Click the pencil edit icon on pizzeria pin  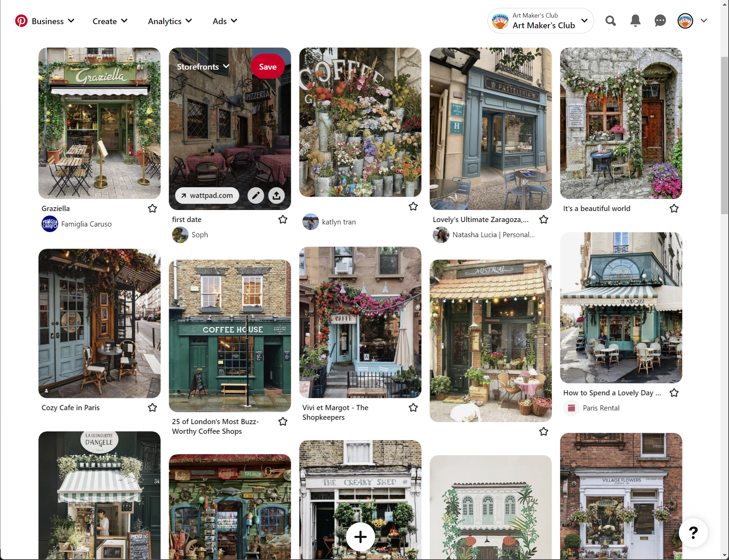coord(256,196)
